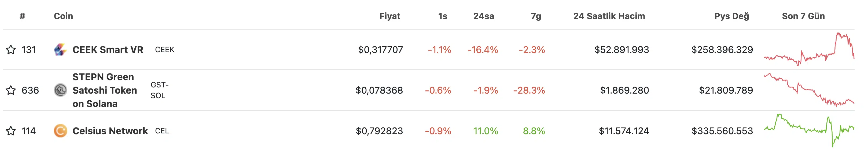Click the CEEK Smart VR coin logo
Screen dimensions: 868x149
tap(60, 50)
